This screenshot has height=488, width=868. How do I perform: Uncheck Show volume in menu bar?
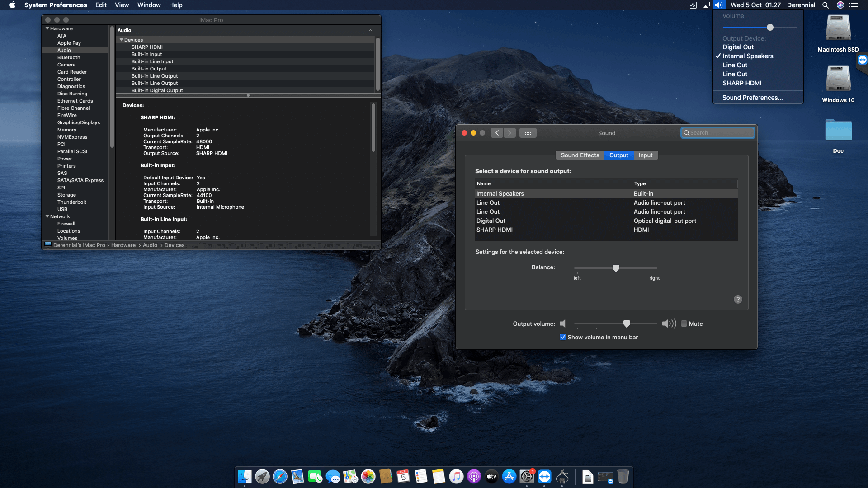pos(563,337)
